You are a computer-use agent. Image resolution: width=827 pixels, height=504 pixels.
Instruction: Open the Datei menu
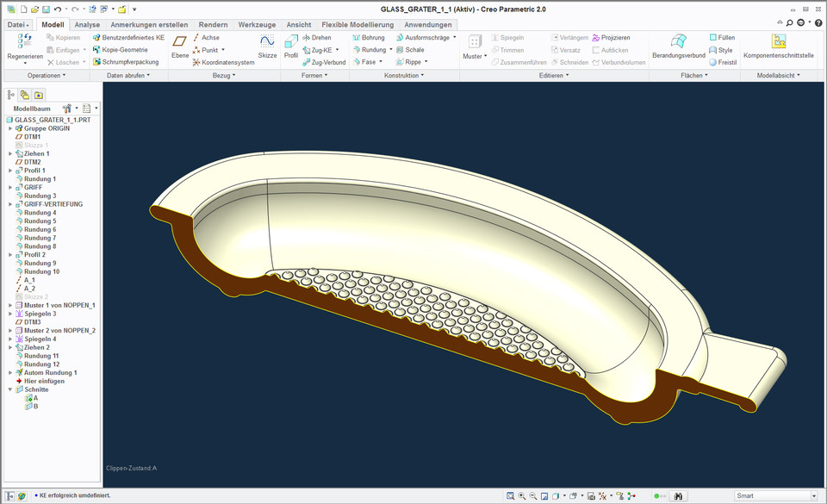pos(16,24)
